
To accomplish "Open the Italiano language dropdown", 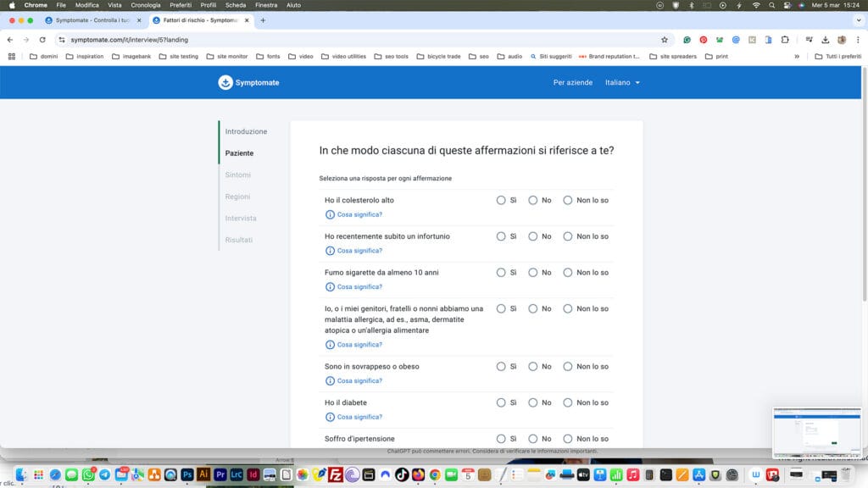I will coord(622,83).
